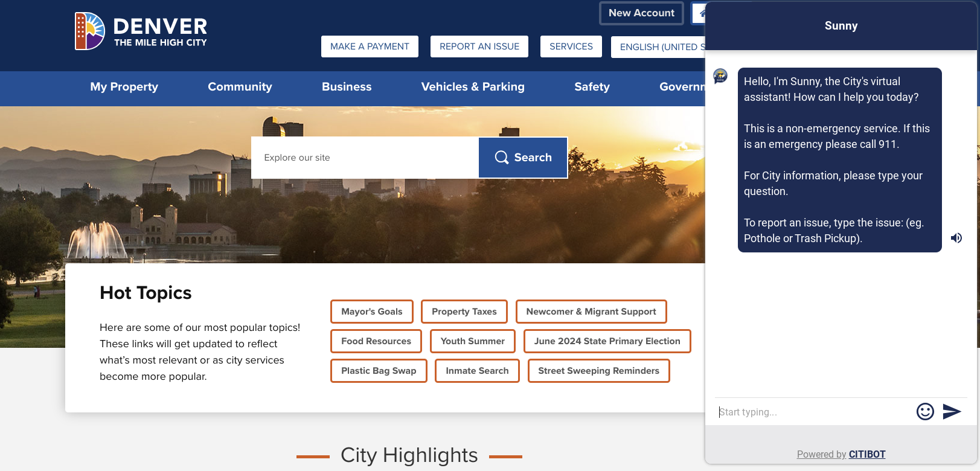Open the Business navigation menu
This screenshot has height=471, width=980.
(347, 87)
